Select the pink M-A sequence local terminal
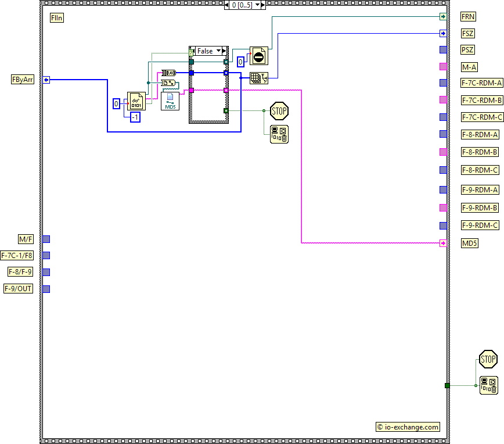The height and width of the screenshot is (444, 504). pyautogui.click(x=443, y=67)
